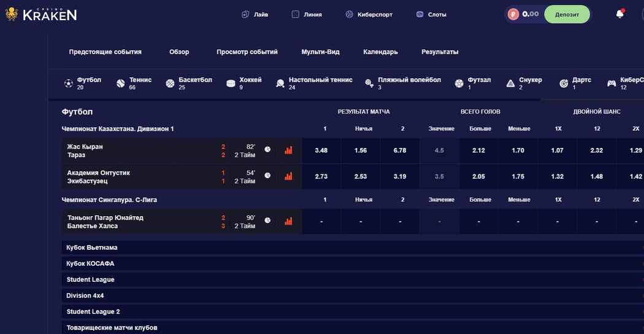Image resolution: width=644 pixels, height=334 pixels.
Task: Open notifications bell icon
Action: click(x=619, y=14)
